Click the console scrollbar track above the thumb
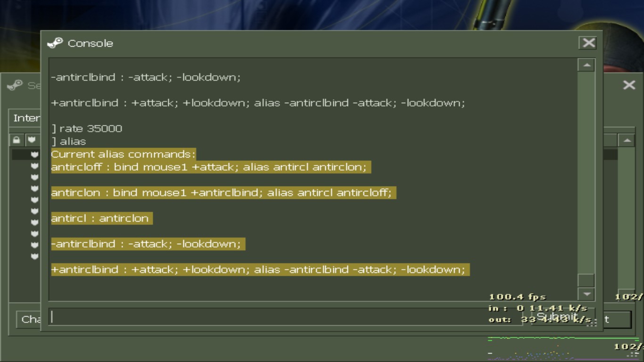This screenshot has height=362, width=644. point(586,170)
